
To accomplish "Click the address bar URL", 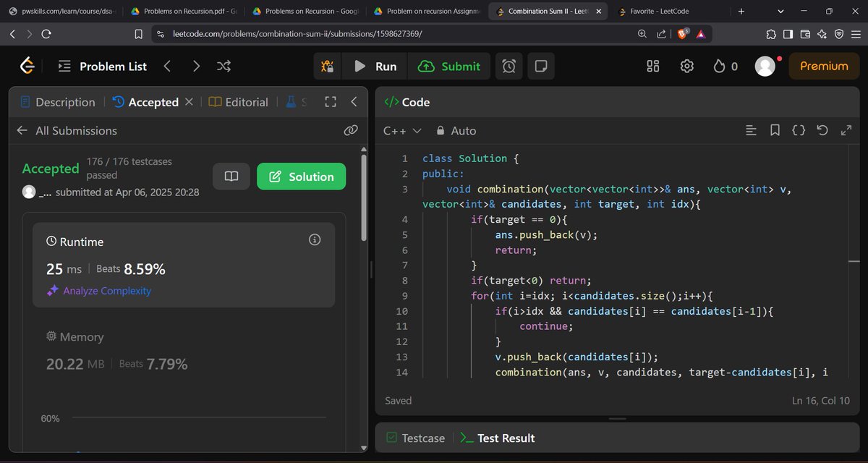I will point(297,34).
